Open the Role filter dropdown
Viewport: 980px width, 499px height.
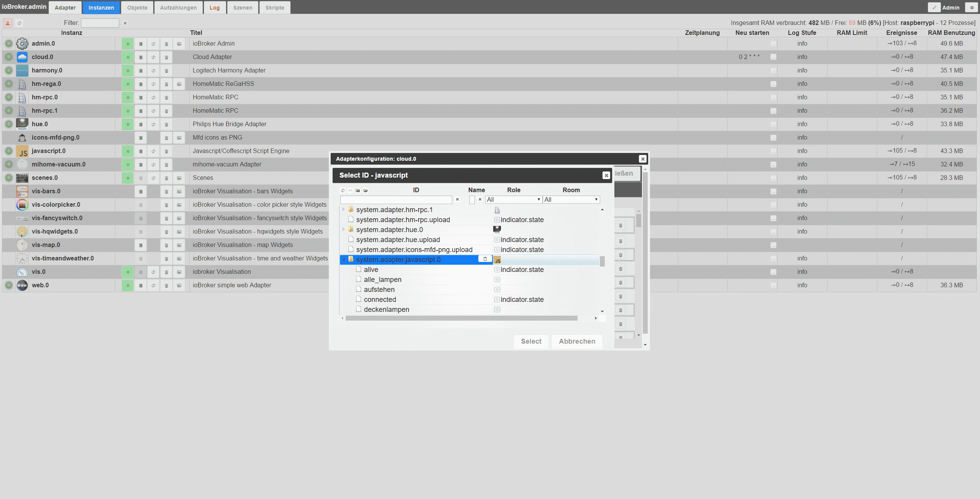(513, 199)
